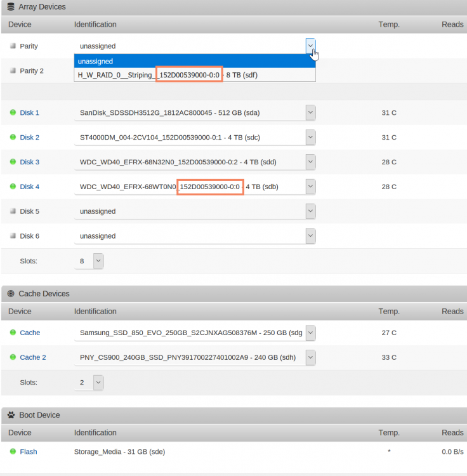Click the Disk 3 temperature 28 C
The width and height of the screenshot is (467, 476).
pyautogui.click(x=389, y=162)
